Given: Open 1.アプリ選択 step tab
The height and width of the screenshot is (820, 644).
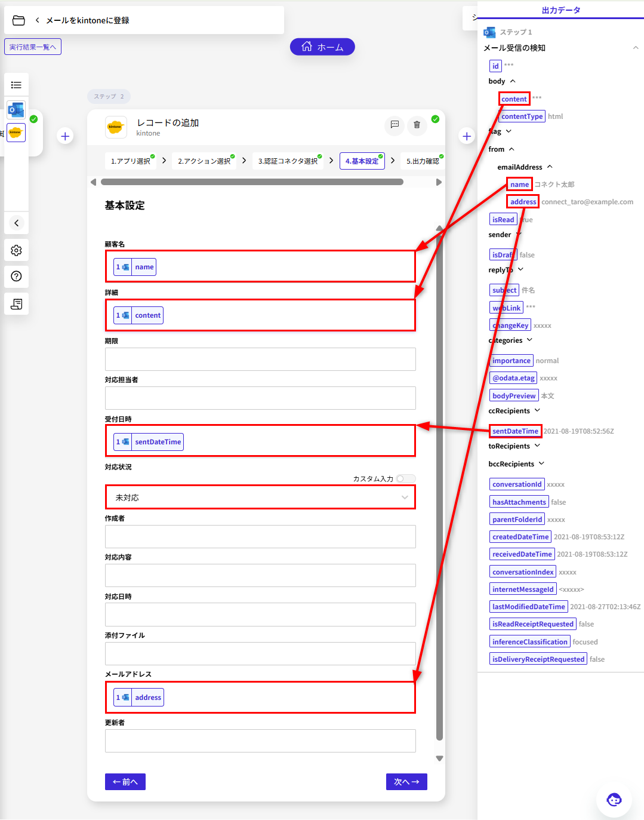Looking at the screenshot, I should click(x=131, y=161).
